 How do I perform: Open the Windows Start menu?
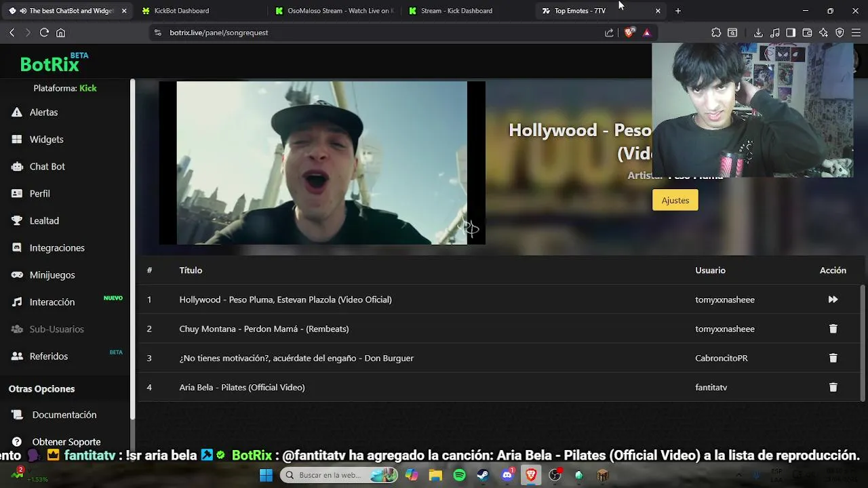pos(266,475)
